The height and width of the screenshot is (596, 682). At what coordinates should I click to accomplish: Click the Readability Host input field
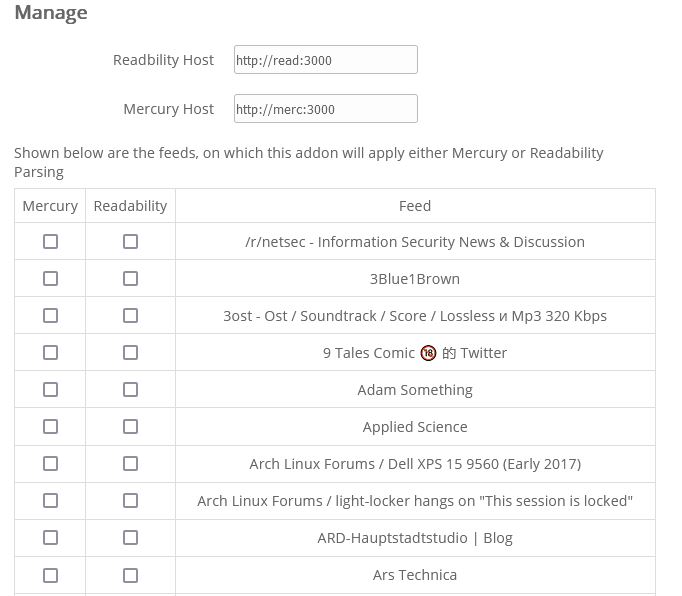click(325, 60)
